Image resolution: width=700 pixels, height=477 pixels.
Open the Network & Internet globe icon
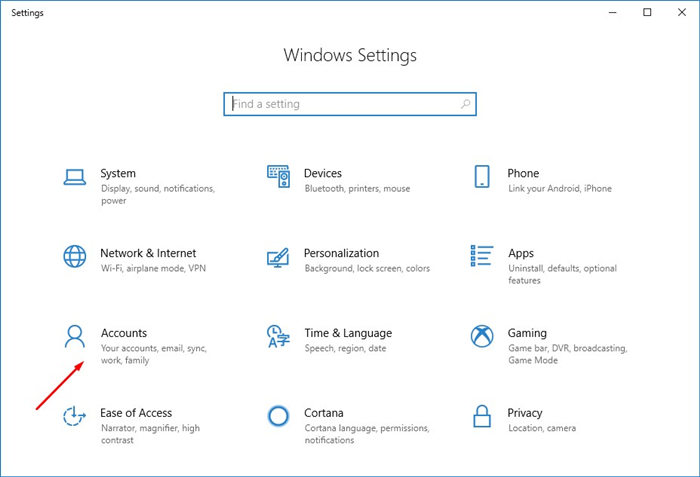(75, 256)
